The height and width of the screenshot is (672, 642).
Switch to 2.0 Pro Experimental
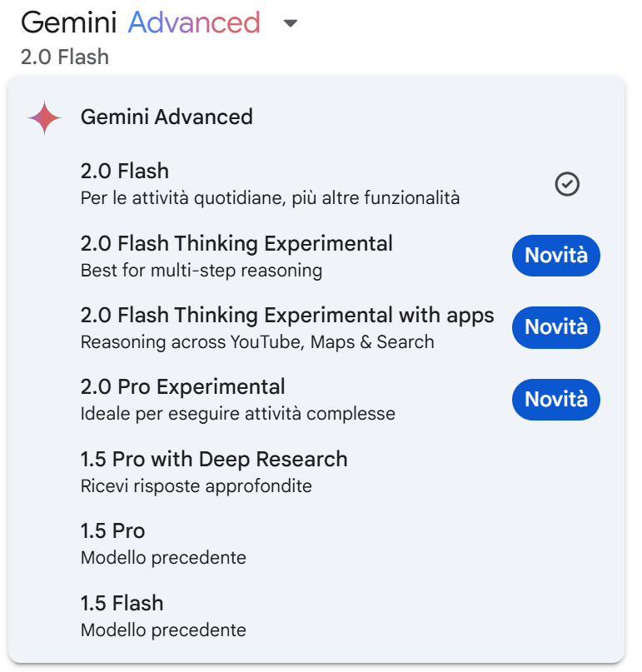click(316, 400)
